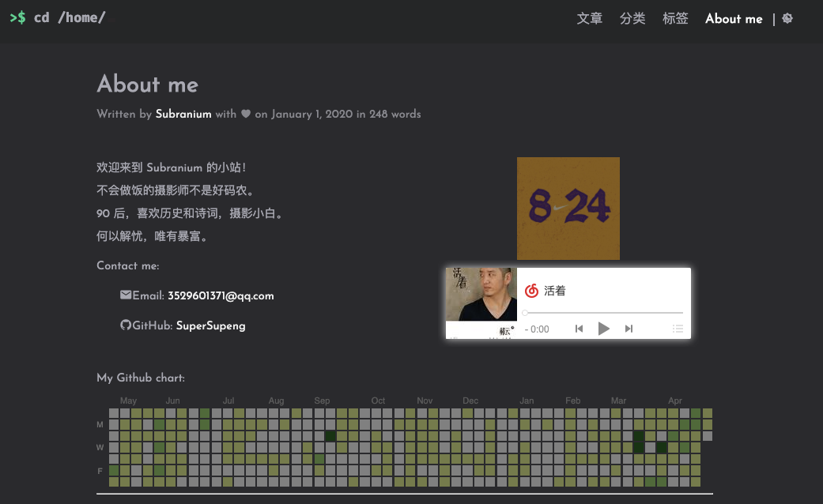Viewport: 823px width, 504px height.
Task: Open the 3529601371@qq.com email link
Action: (221, 295)
